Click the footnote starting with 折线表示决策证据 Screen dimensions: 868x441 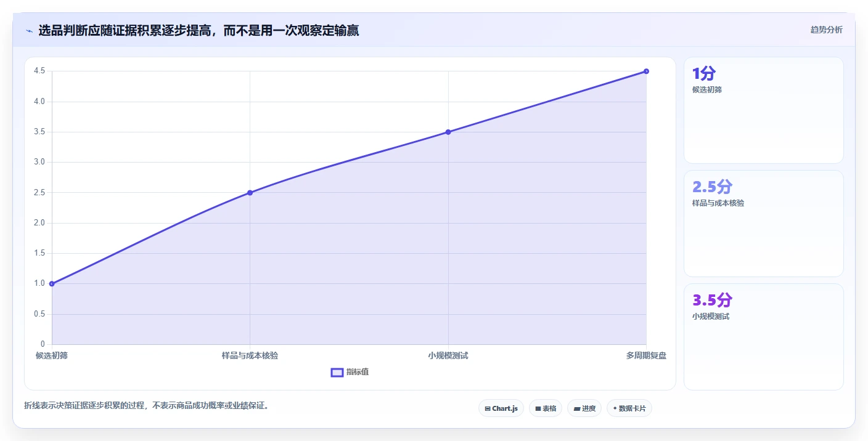click(x=147, y=405)
